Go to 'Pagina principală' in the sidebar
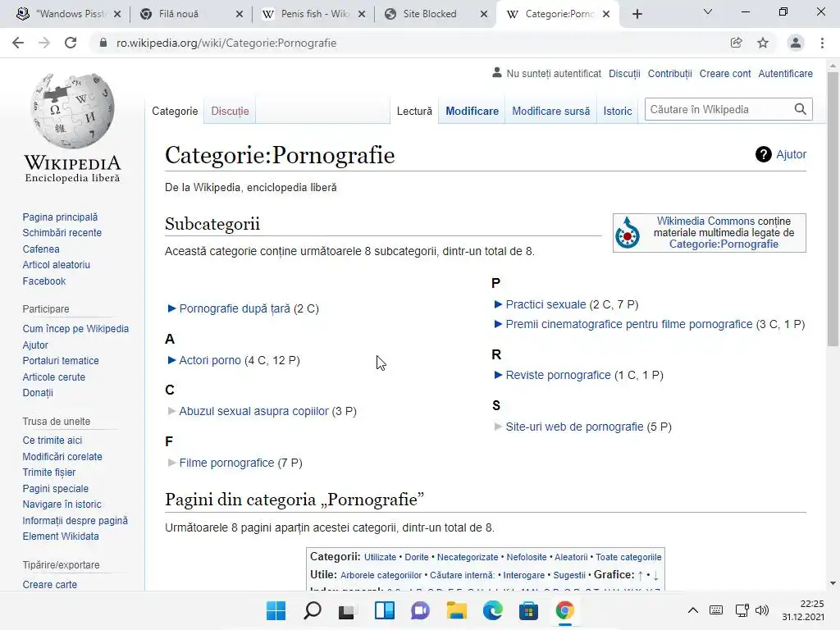 [x=60, y=217]
